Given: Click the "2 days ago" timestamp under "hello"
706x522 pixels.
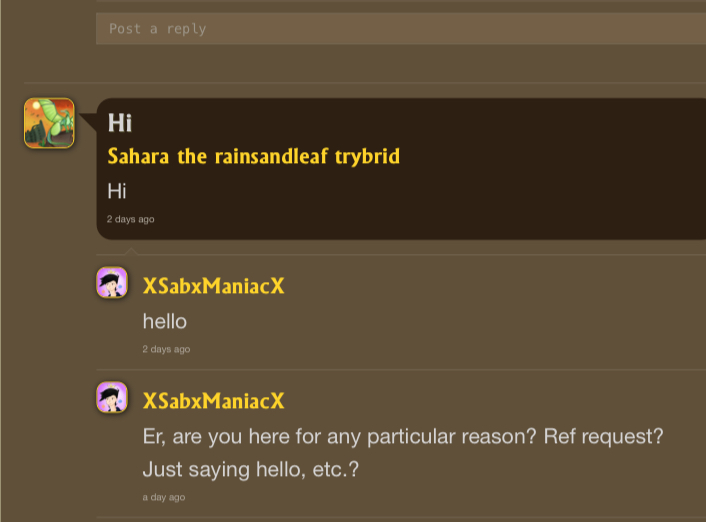Looking at the screenshot, I should pyautogui.click(x=166, y=350).
